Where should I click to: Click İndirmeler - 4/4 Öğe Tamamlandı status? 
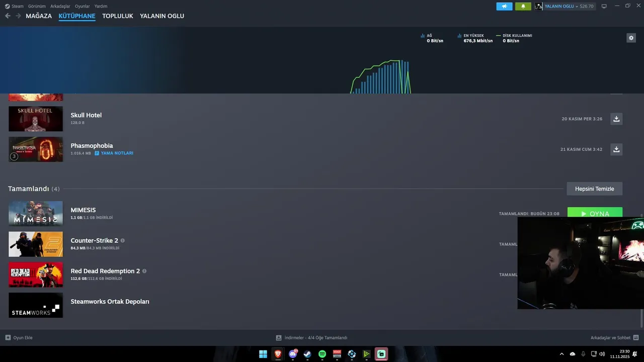pos(316,338)
